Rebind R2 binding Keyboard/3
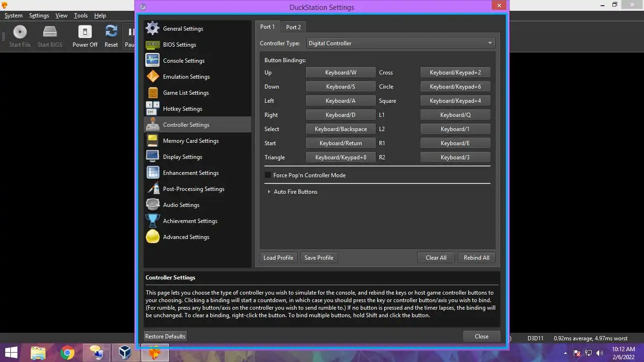This screenshot has height=362, width=644. tap(455, 157)
